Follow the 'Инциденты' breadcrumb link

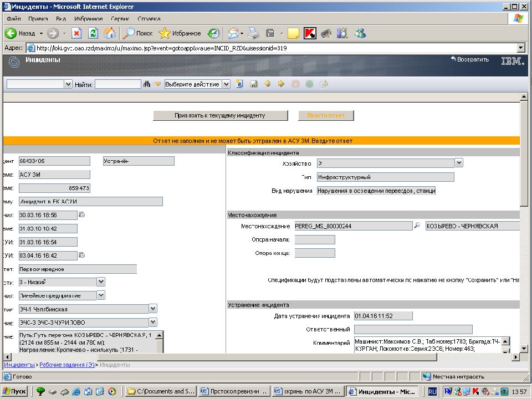(x=19, y=365)
